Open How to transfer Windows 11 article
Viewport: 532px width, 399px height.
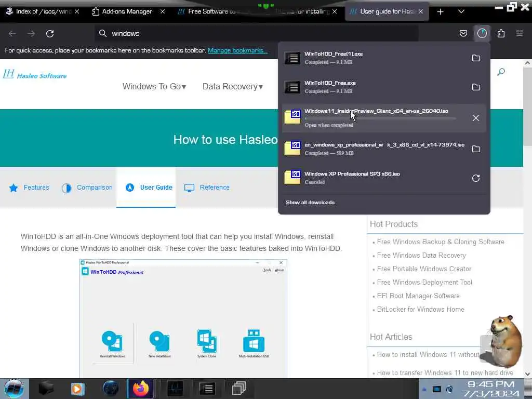[445, 373]
